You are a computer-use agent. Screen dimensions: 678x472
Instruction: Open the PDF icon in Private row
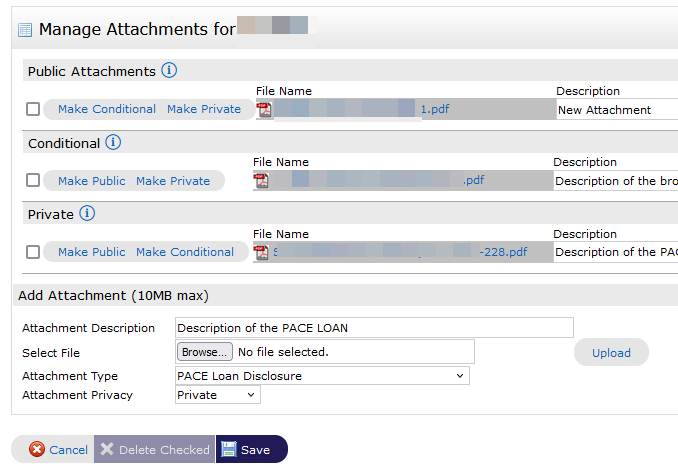(261, 252)
